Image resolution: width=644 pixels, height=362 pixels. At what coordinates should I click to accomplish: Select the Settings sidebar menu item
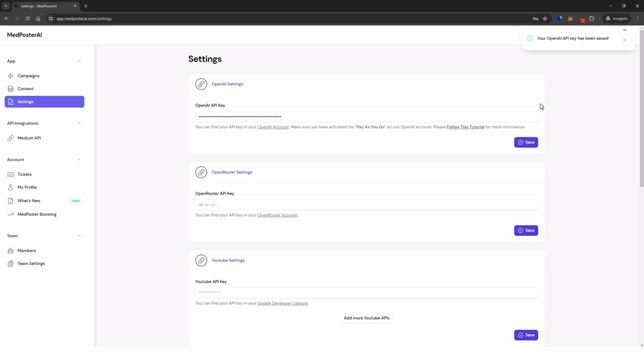44,102
